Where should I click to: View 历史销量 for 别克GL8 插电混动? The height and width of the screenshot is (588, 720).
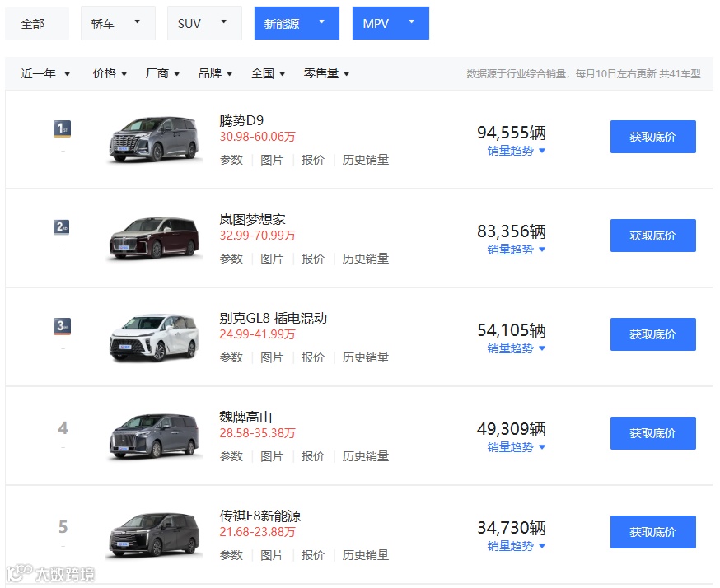coord(366,357)
